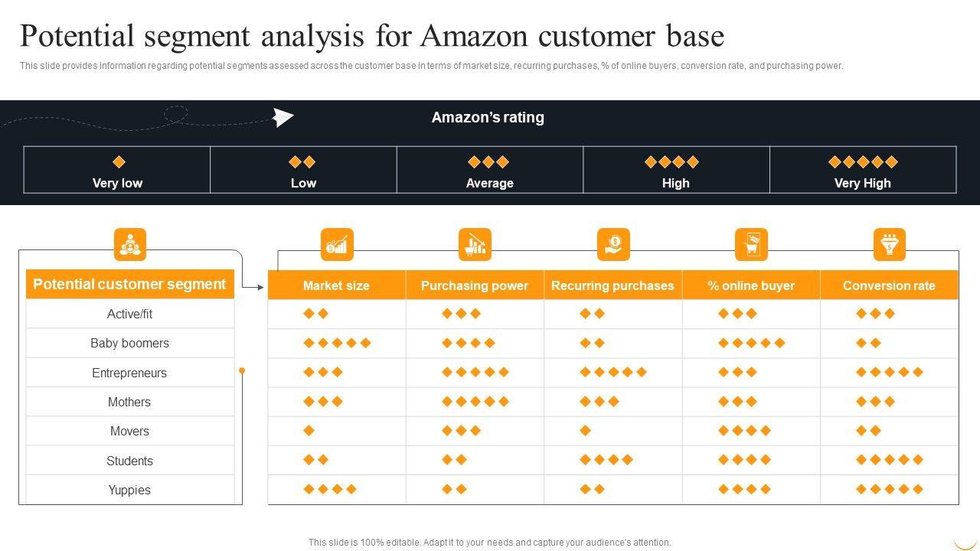Click the Amazon's rating heading
Image resolution: width=980 pixels, height=551 pixels.
(x=488, y=118)
